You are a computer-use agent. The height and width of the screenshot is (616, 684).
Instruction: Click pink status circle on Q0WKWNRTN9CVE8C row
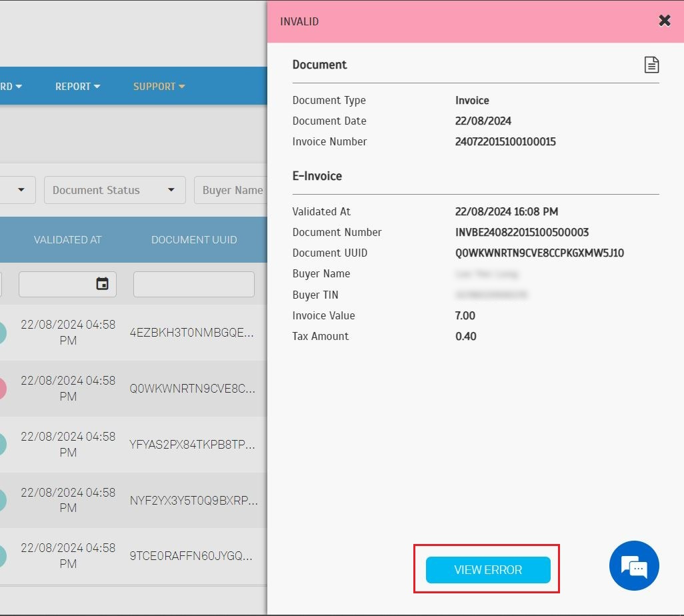click(2, 388)
